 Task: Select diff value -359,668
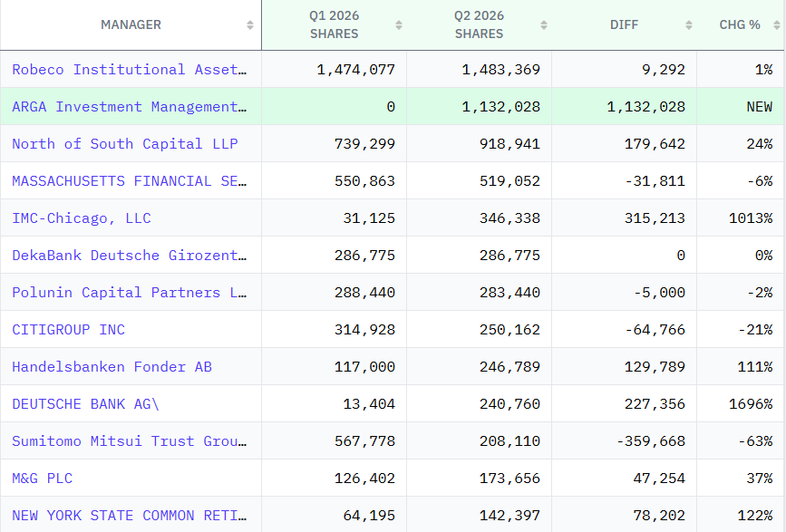(650, 440)
